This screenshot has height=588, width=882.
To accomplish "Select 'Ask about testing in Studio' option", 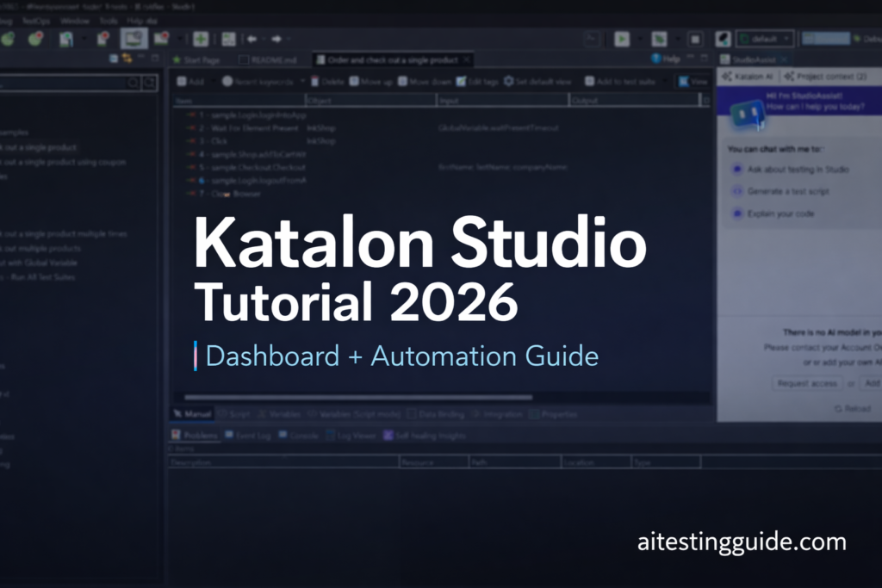I will pyautogui.click(x=798, y=170).
